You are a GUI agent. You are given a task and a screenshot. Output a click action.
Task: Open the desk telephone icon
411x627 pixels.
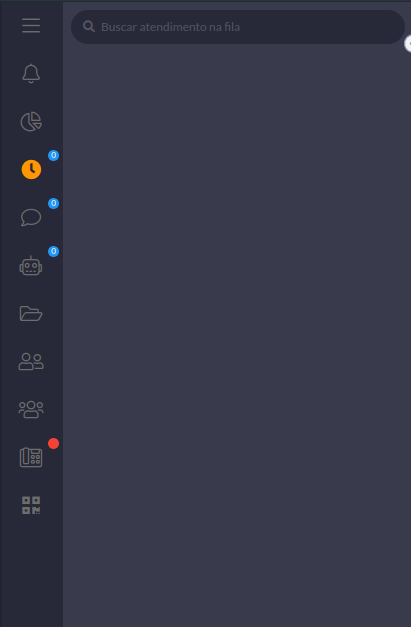point(31,457)
